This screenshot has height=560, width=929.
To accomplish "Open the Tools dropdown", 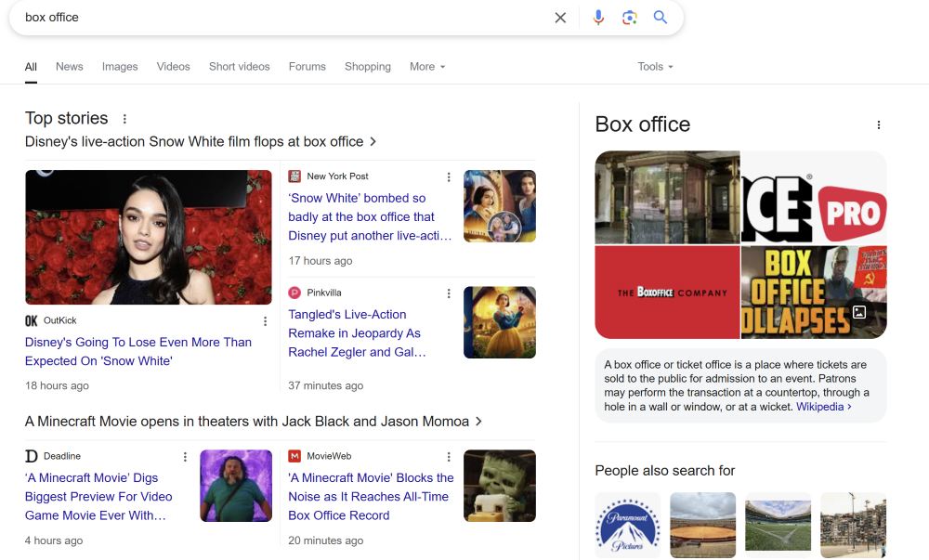I will pos(655,67).
